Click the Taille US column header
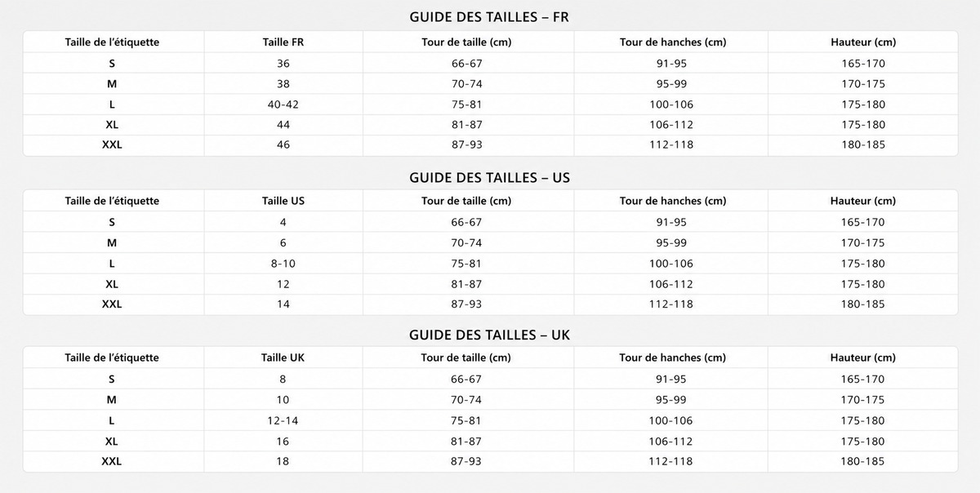 click(283, 201)
